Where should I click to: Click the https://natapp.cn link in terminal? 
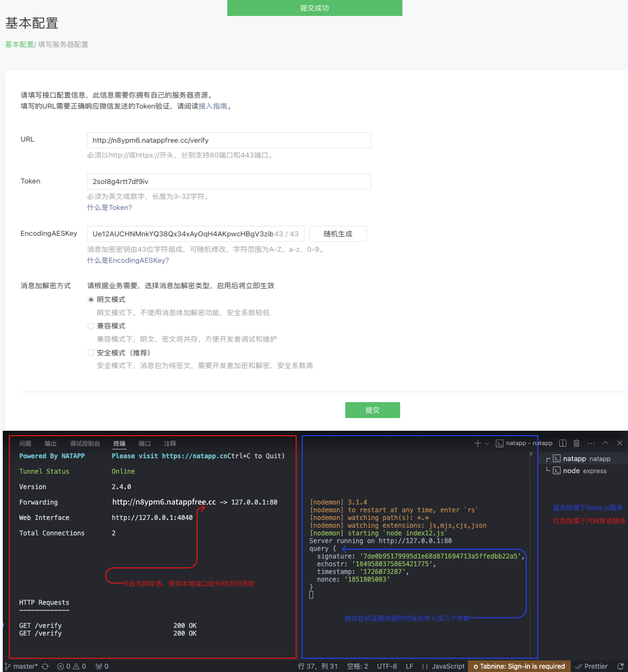[195, 456]
